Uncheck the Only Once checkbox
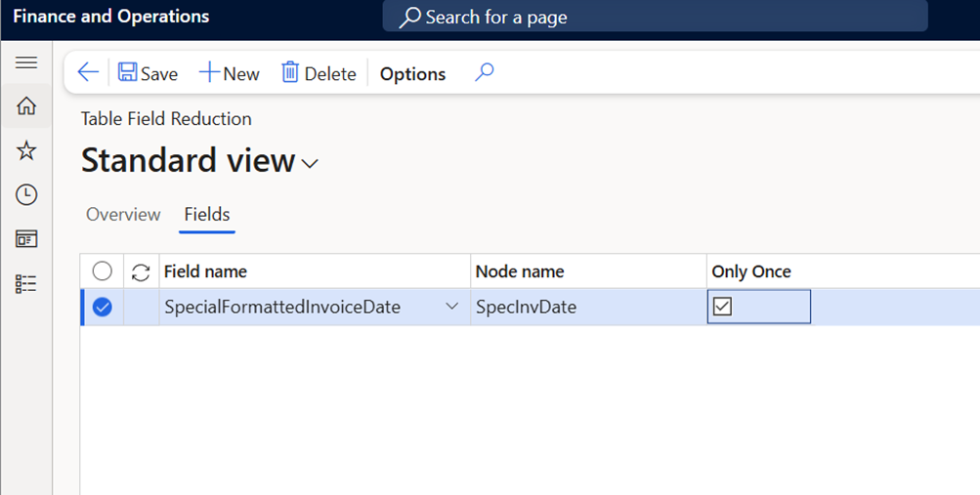Screen dimensions: 980x495 [722, 307]
